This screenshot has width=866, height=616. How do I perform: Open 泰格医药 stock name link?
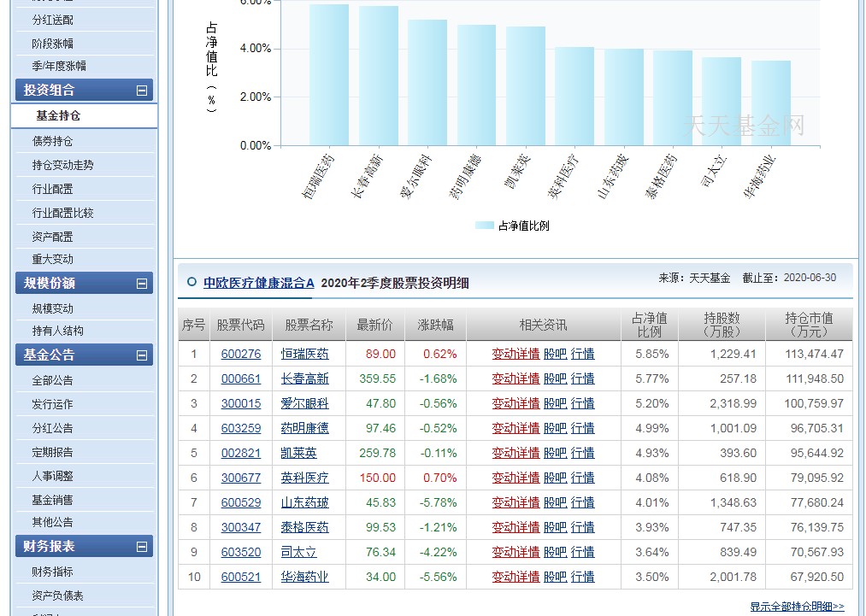[305, 528]
